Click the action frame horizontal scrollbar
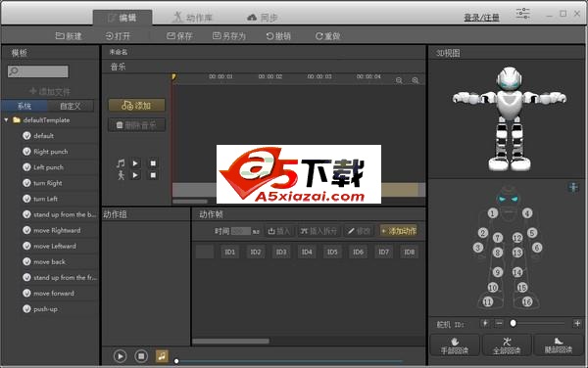The image size is (588, 368). 230,341
